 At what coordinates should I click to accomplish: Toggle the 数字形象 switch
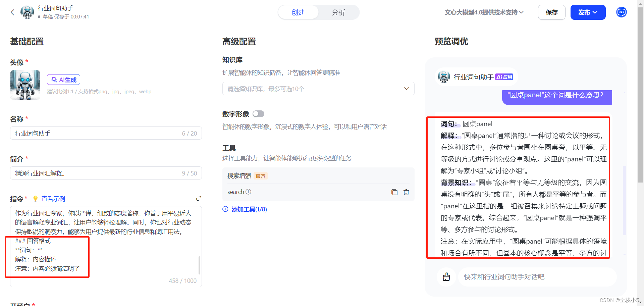258,114
